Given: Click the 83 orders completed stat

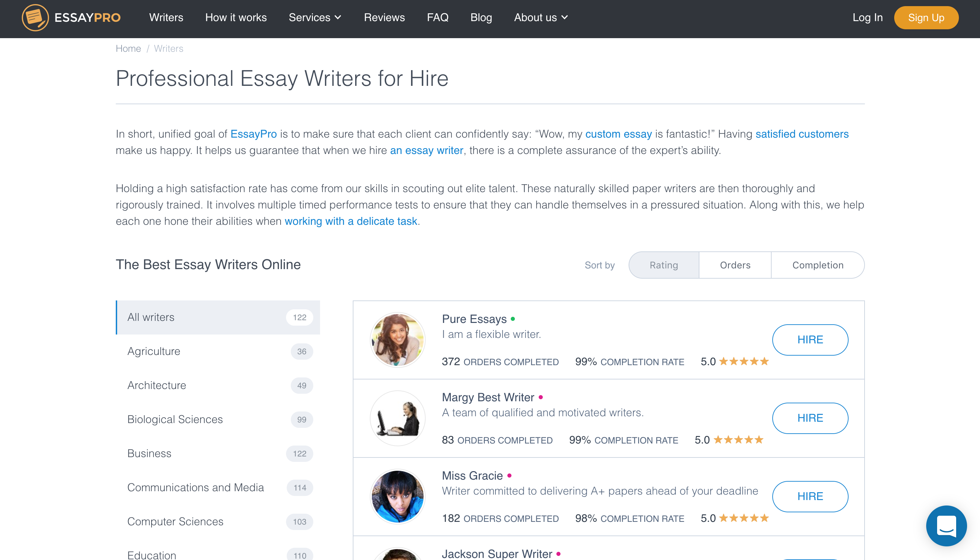Looking at the screenshot, I should click(497, 440).
